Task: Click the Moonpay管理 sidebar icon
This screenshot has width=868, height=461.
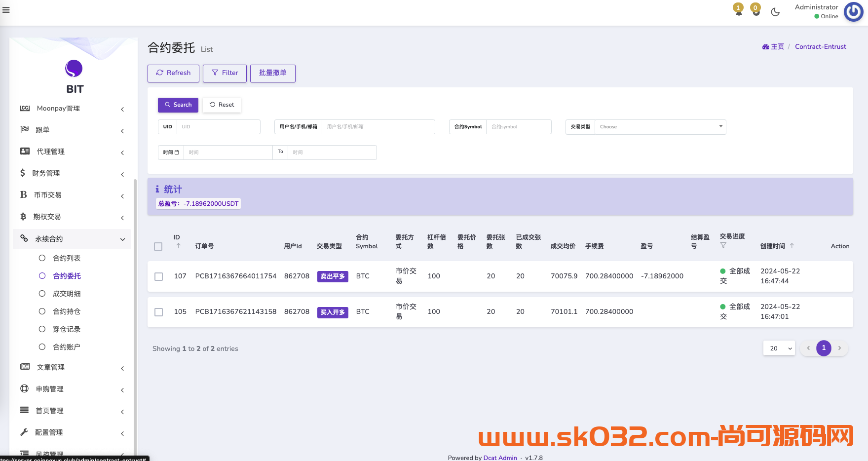Action: [x=25, y=108]
